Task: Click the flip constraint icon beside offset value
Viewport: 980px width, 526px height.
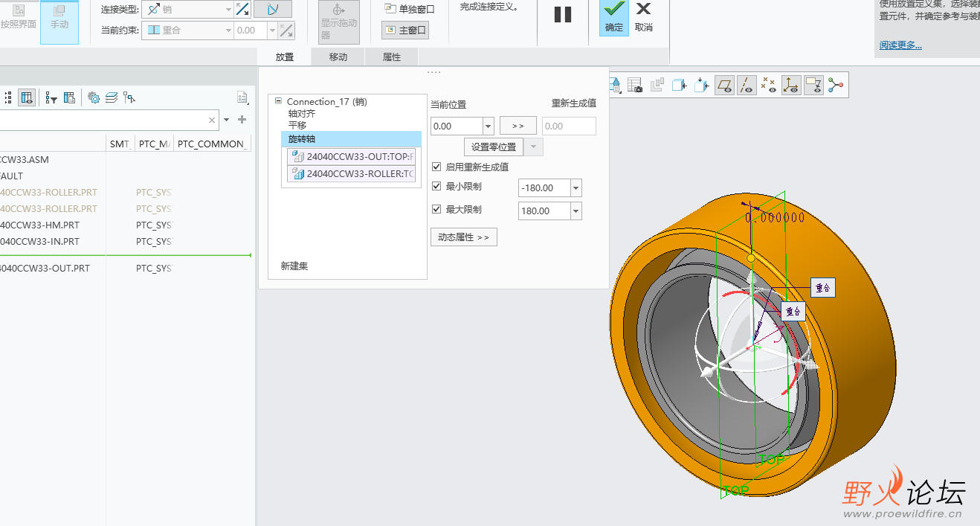Action: point(287,31)
